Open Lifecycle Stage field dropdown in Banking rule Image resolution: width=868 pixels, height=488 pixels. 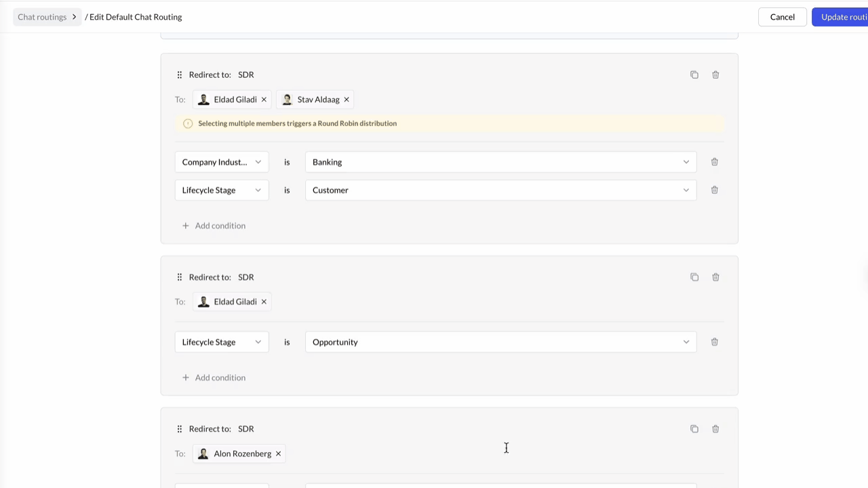click(x=222, y=190)
